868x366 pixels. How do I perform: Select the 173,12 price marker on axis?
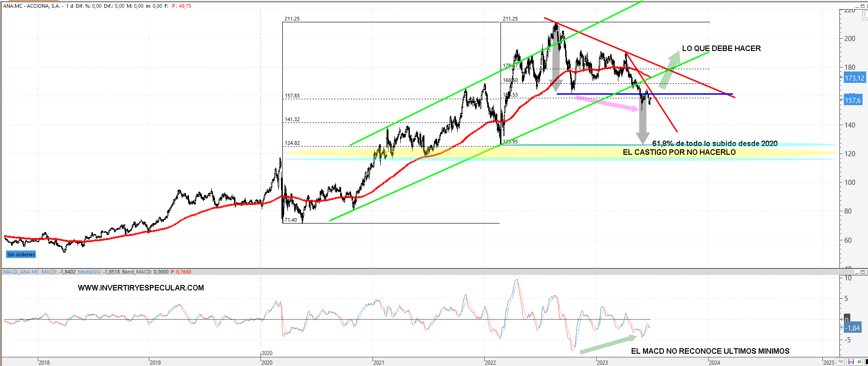pyautogui.click(x=854, y=78)
